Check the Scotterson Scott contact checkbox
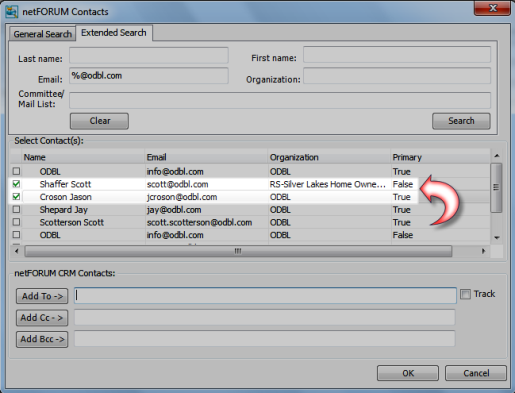Screen dimensions: 515x393 (x=16, y=222)
